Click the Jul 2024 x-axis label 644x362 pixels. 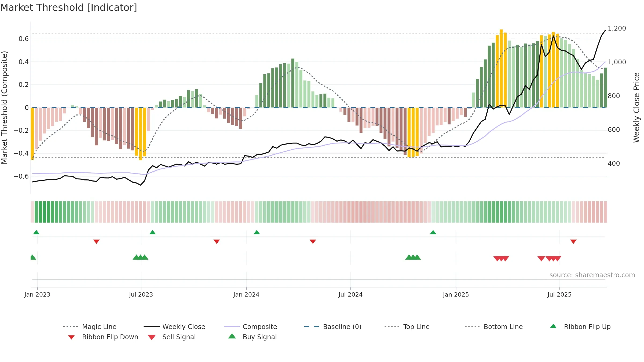350,294
